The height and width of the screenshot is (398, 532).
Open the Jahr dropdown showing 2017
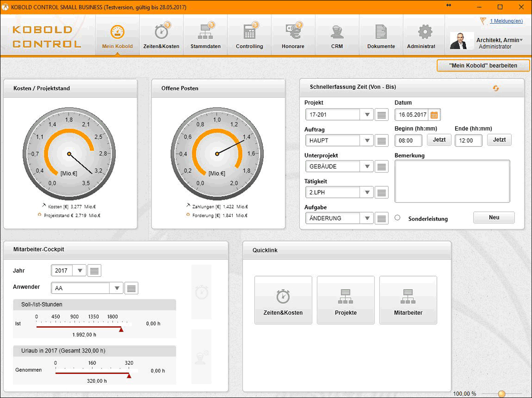80,271
